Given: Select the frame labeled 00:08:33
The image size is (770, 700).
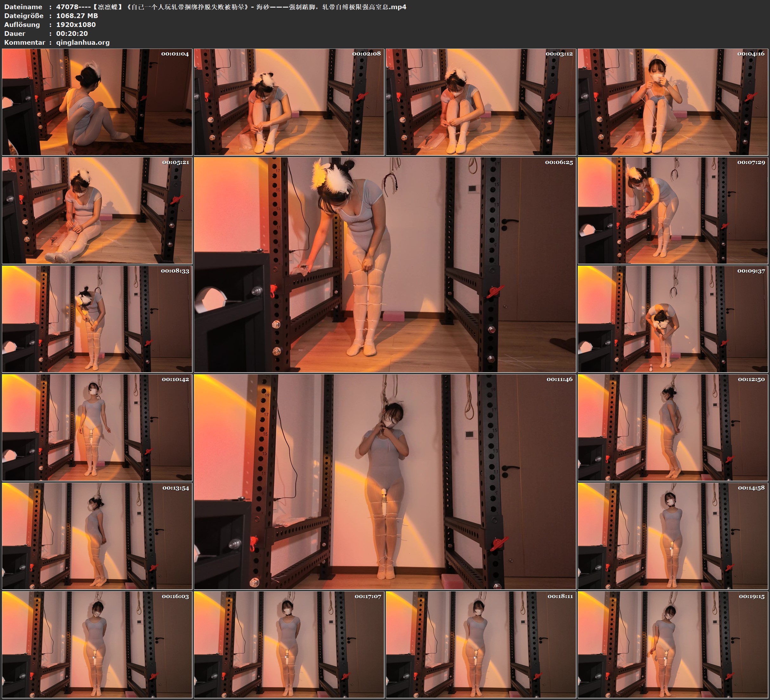Looking at the screenshot, I should point(97,319).
